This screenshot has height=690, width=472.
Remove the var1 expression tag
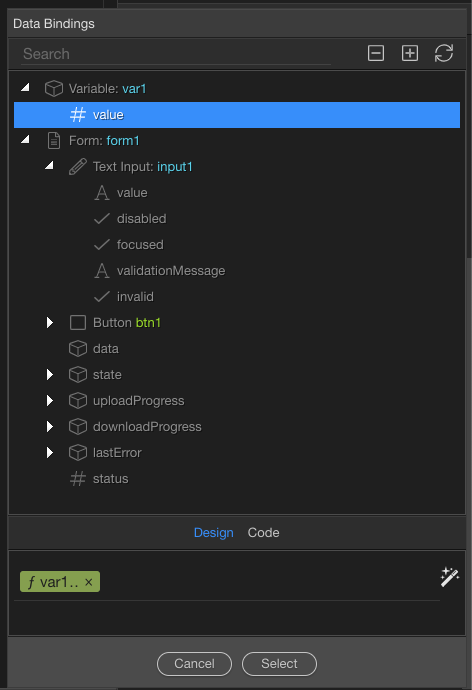point(88,582)
